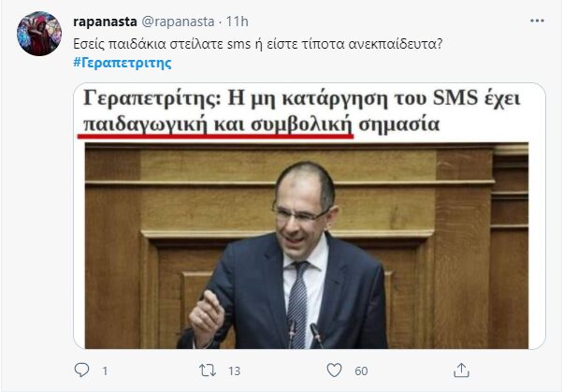This screenshot has width=563, height=392.
Task: Open the three-dot more options menu
Action: pyautogui.click(x=537, y=21)
